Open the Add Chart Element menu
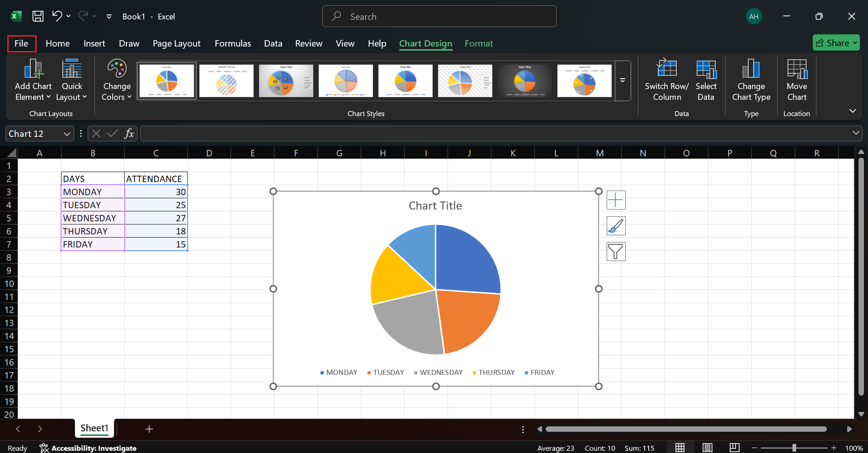 click(x=32, y=80)
